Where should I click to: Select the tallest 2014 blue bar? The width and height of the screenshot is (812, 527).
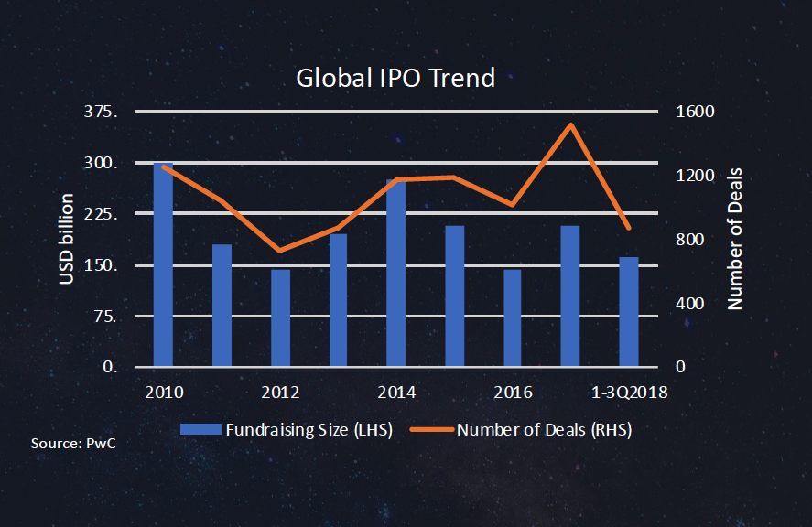(396, 274)
